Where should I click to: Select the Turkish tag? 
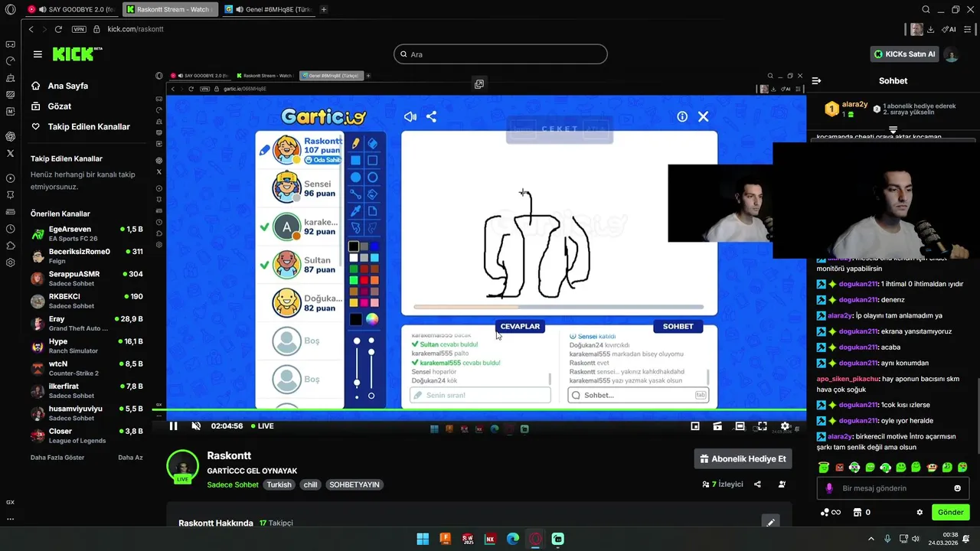pos(279,485)
